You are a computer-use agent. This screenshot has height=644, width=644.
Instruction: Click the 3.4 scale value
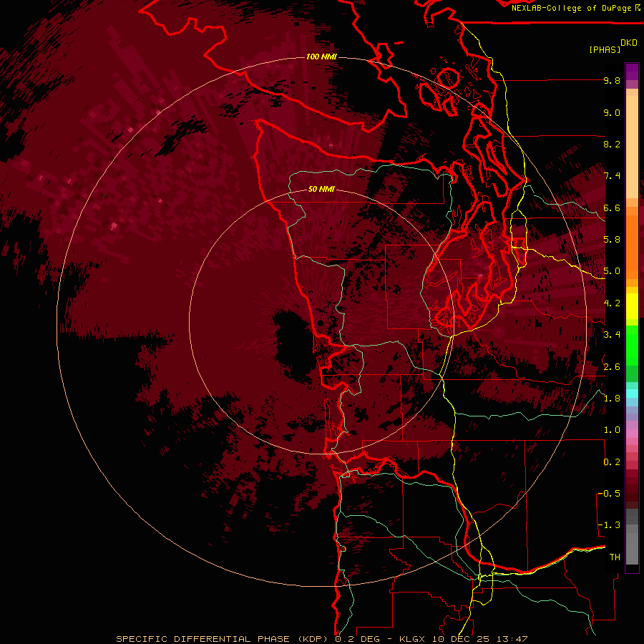point(612,335)
